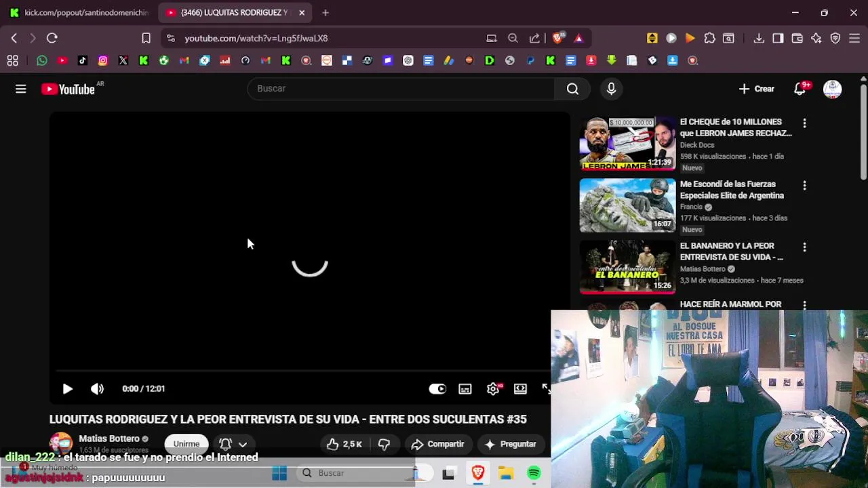This screenshot has width=868, height=488.
Task: Open the browser downloads icon
Action: [x=759, y=39]
